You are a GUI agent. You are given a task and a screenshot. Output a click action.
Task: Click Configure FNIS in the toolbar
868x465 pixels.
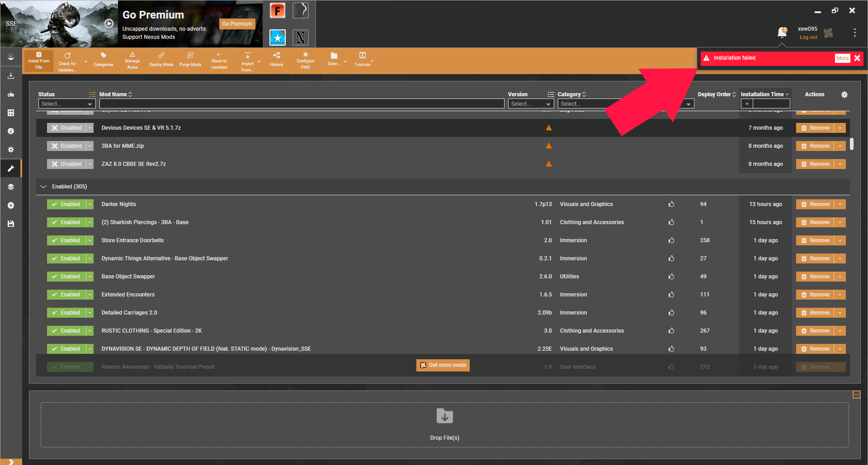coord(306,61)
